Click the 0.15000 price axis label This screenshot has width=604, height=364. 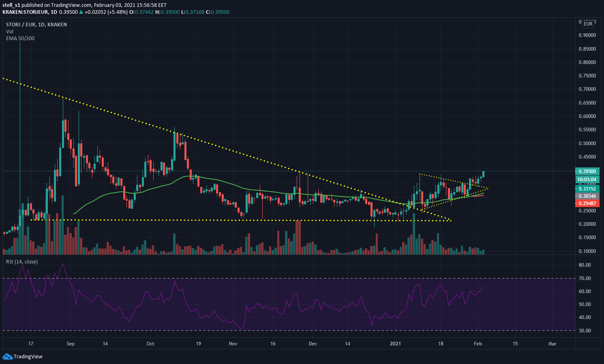(x=587, y=238)
